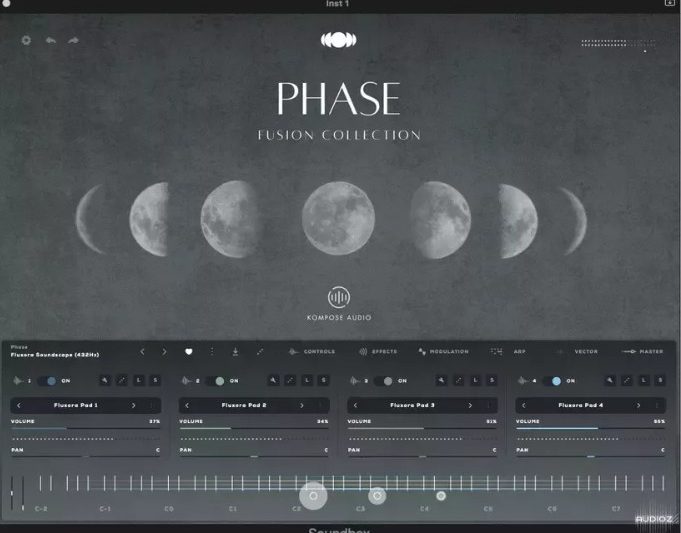
Task: Enable the L button on layer 1
Action: tap(139, 381)
